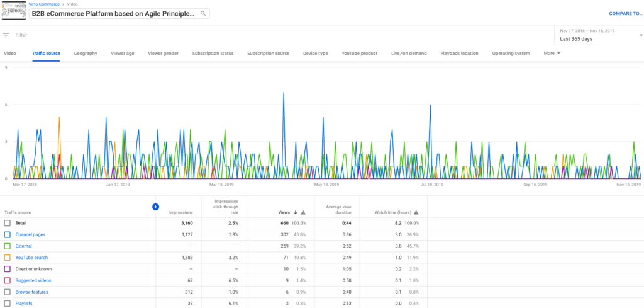Switch to the Geography tab
The height and width of the screenshot is (308, 644).
[86, 54]
